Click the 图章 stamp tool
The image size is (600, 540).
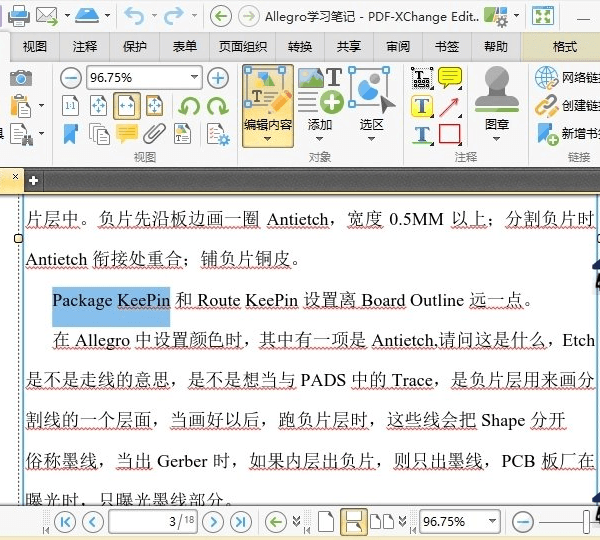click(x=496, y=103)
